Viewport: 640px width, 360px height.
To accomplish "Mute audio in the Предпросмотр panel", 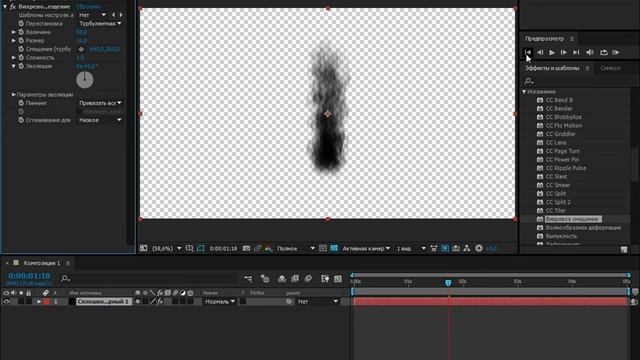I will point(590,52).
